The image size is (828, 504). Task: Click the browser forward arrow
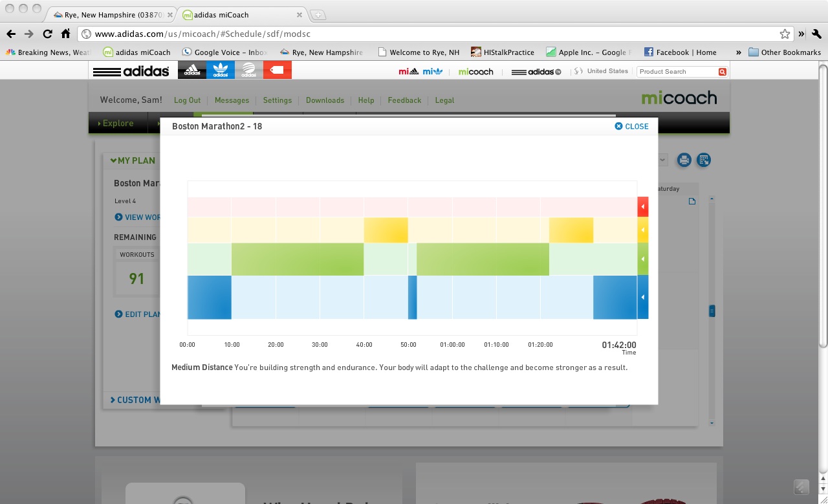[x=29, y=34]
